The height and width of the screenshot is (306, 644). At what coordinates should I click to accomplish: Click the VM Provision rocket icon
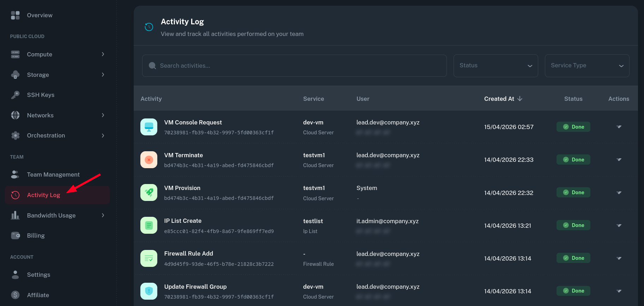click(x=149, y=192)
